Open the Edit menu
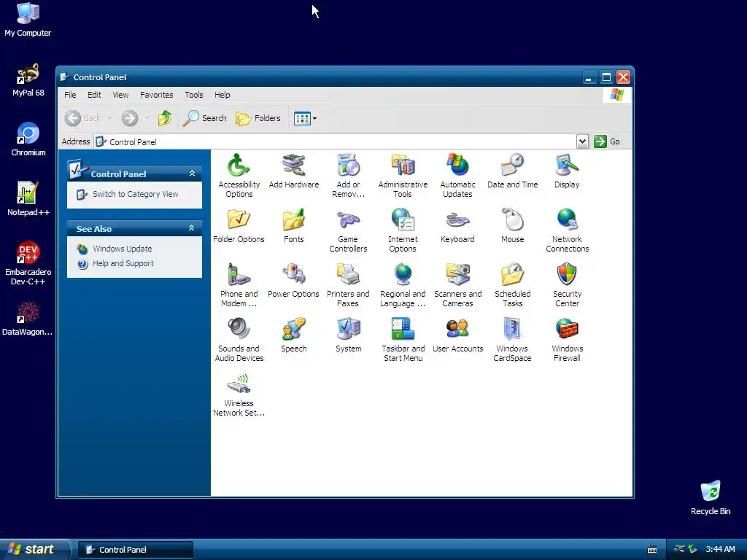 [94, 95]
